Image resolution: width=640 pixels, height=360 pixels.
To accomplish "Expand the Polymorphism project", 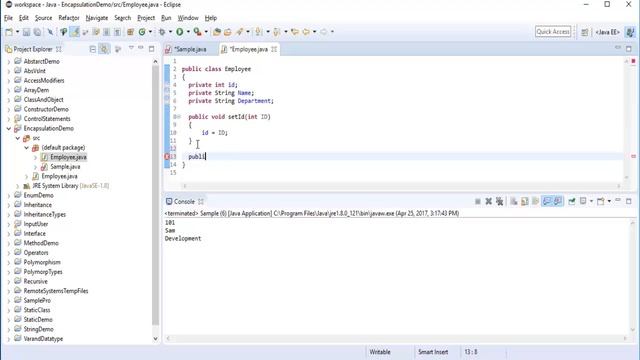I will point(9,262).
